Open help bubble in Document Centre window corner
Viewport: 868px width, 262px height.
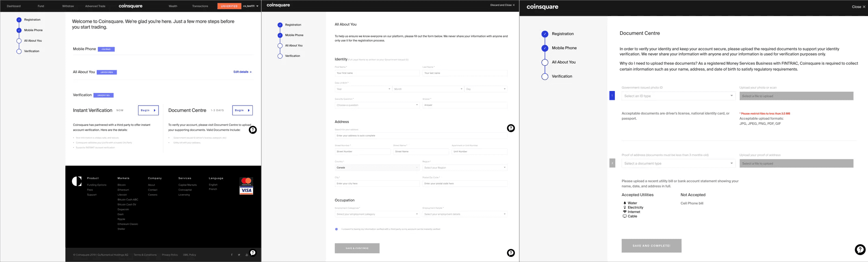tap(860, 250)
